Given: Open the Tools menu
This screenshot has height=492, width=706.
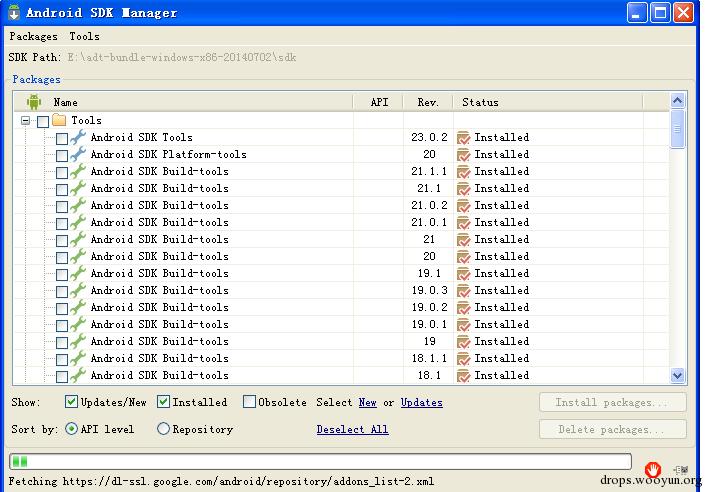Looking at the screenshot, I should pos(84,36).
